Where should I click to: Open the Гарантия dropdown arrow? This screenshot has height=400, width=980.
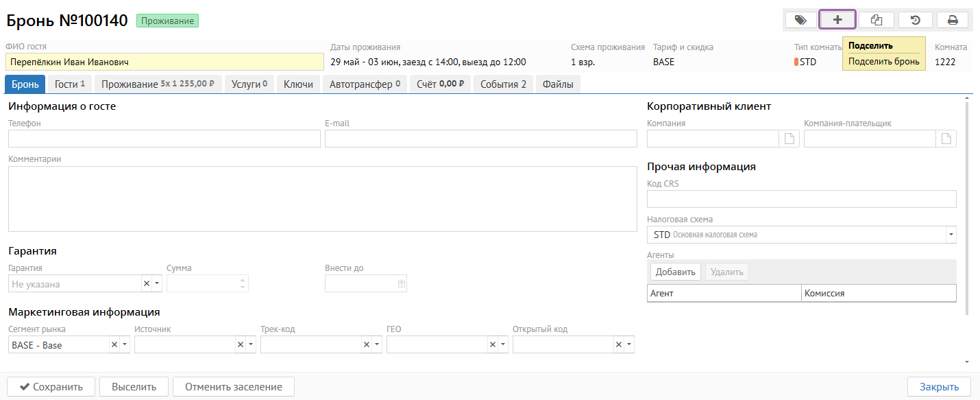tap(157, 283)
